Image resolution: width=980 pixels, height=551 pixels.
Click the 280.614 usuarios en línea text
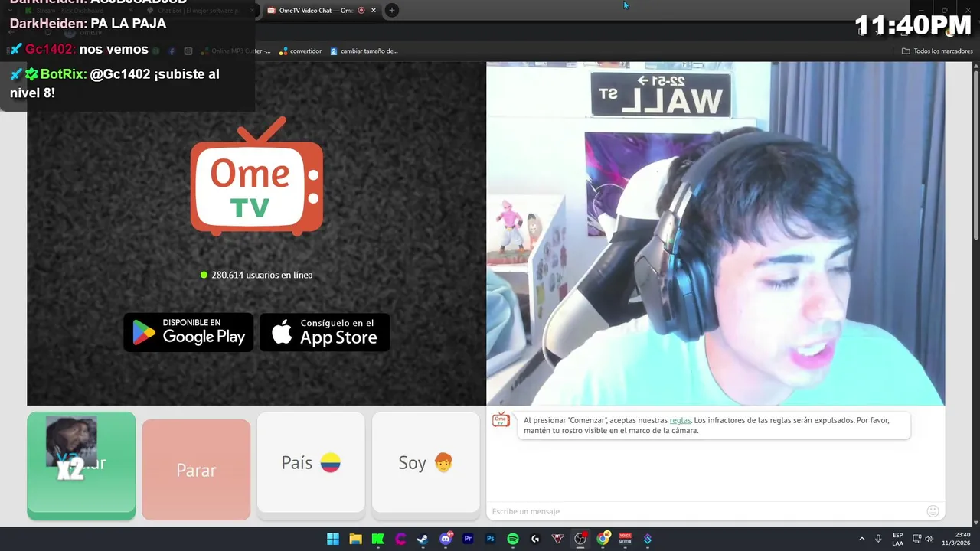tap(262, 275)
